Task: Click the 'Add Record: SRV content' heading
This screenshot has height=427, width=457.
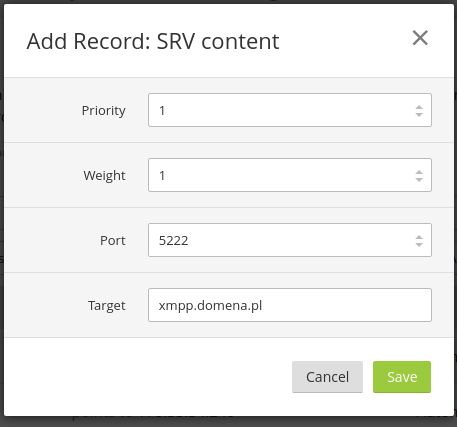Action: [153, 41]
